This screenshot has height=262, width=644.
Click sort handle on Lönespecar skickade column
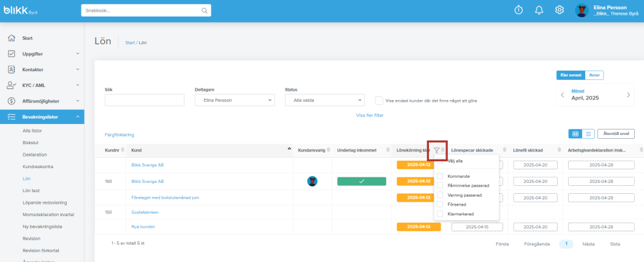coord(504,150)
